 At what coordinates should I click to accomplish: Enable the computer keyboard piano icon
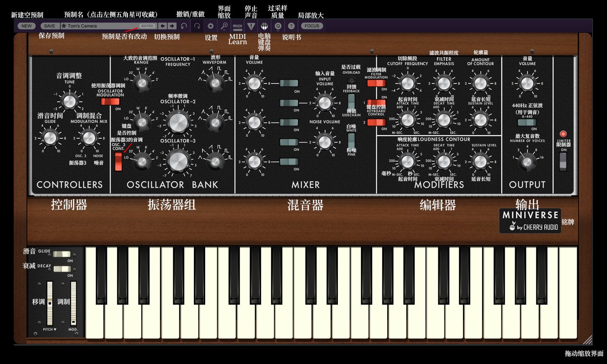coord(264,26)
